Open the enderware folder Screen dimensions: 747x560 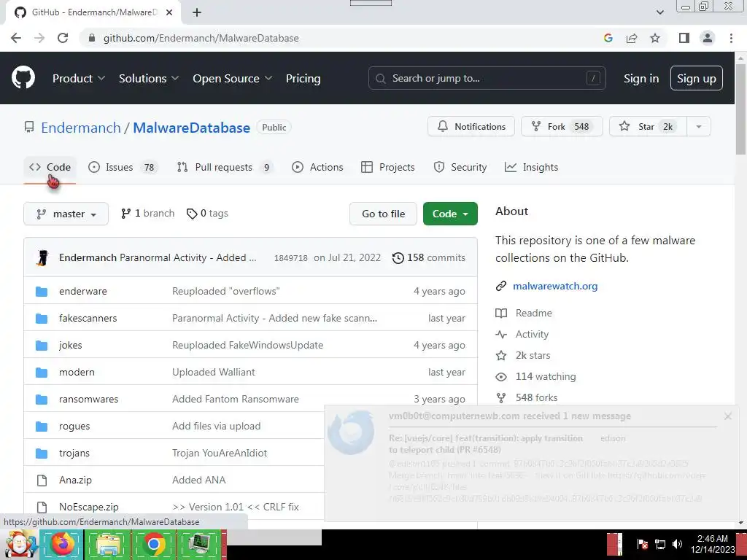pos(83,291)
